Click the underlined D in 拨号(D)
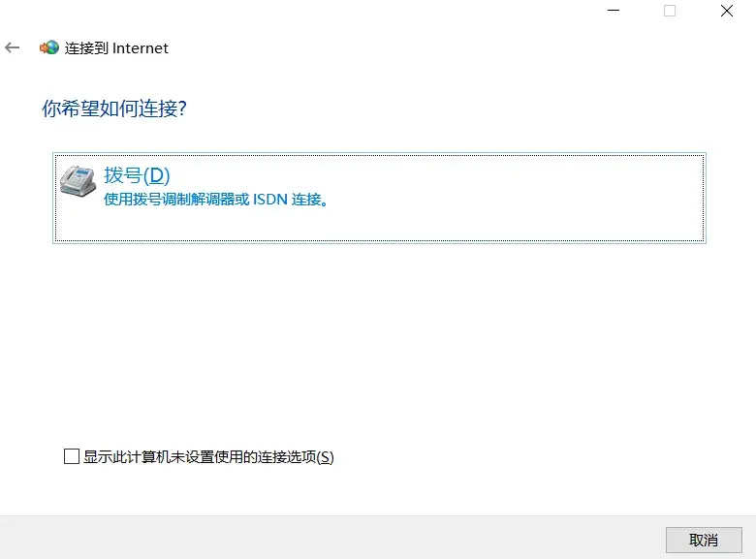756x559 pixels. 157,175
